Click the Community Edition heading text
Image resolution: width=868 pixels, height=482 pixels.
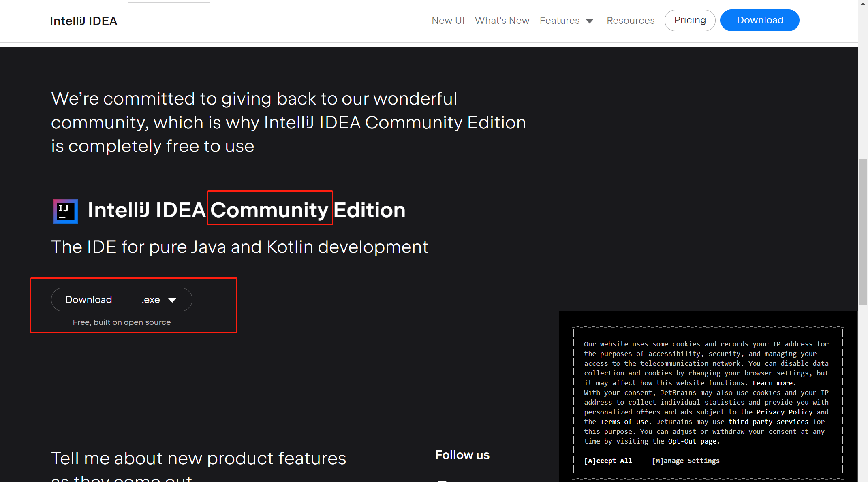click(269, 210)
